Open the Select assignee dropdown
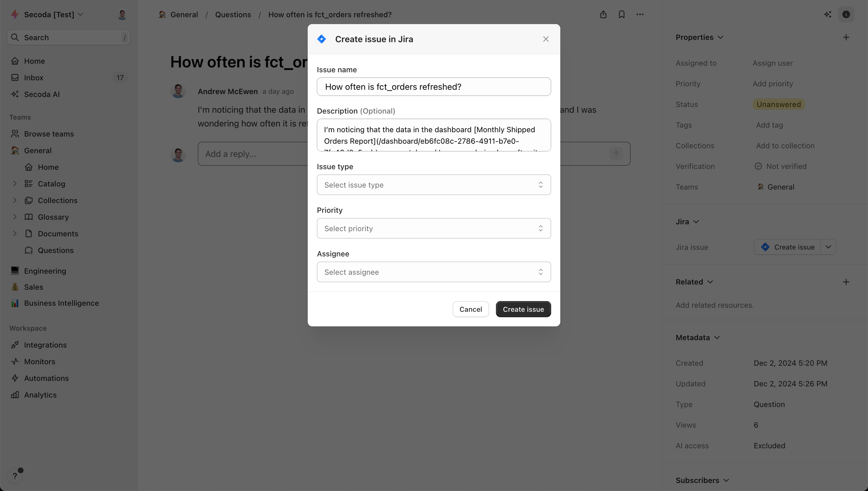 click(x=434, y=272)
